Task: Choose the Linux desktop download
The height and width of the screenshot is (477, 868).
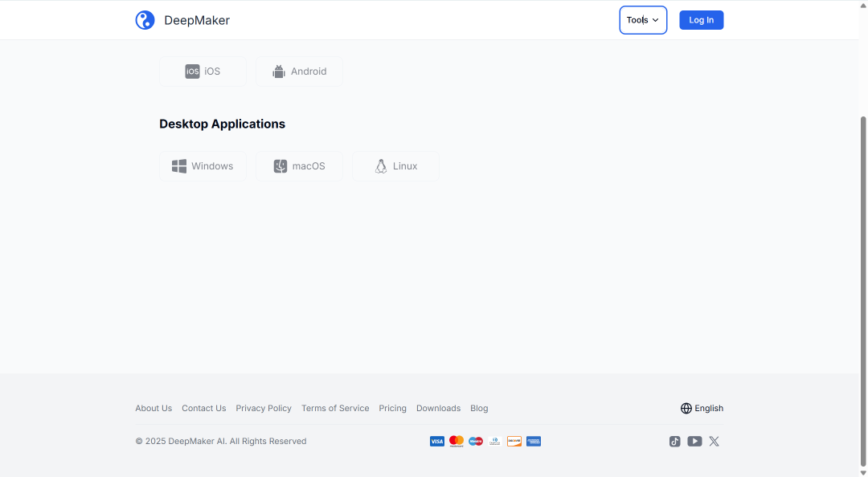Action: pyautogui.click(x=395, y=166)
